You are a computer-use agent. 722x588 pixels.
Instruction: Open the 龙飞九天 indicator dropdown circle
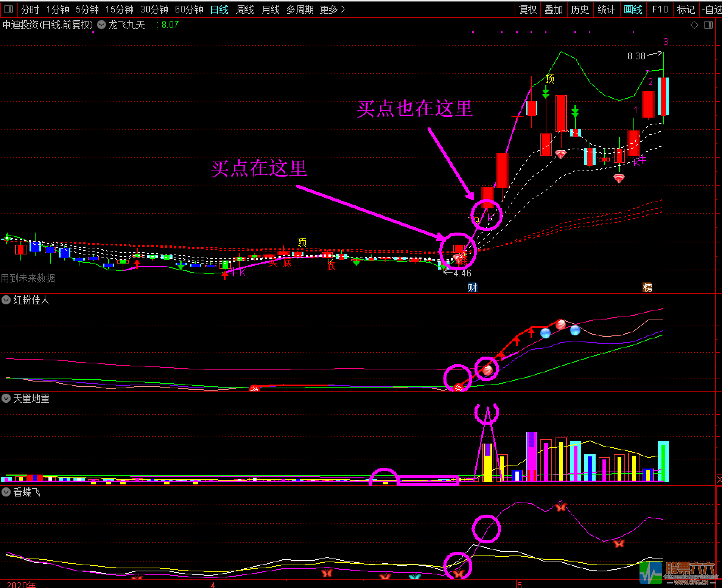[101, 25]
